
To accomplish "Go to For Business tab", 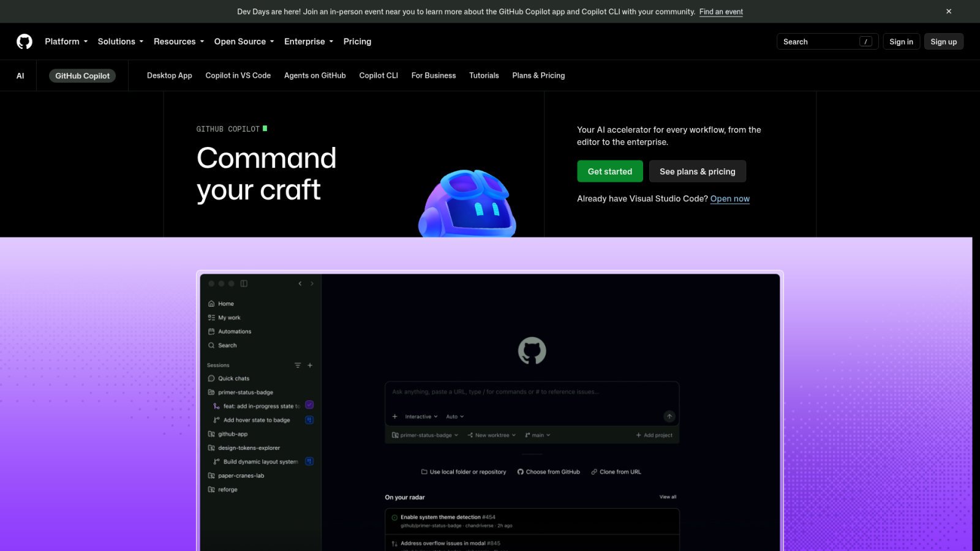I will [x=434, y=75].
